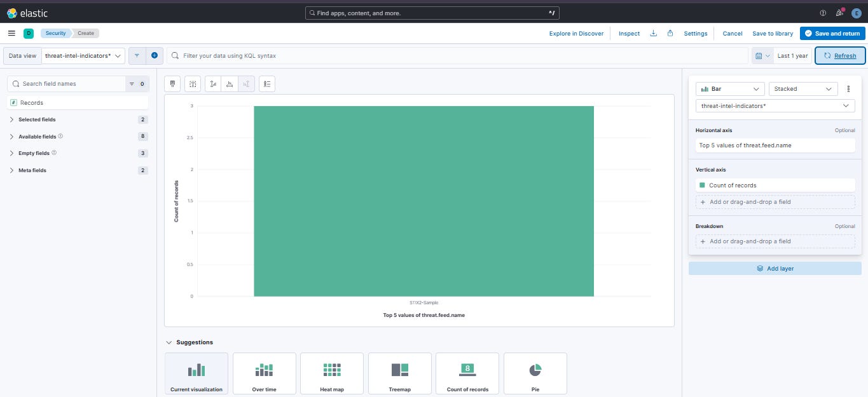Click the Empty fields info icon
868x397 pixels.
[x=54, y=152]
